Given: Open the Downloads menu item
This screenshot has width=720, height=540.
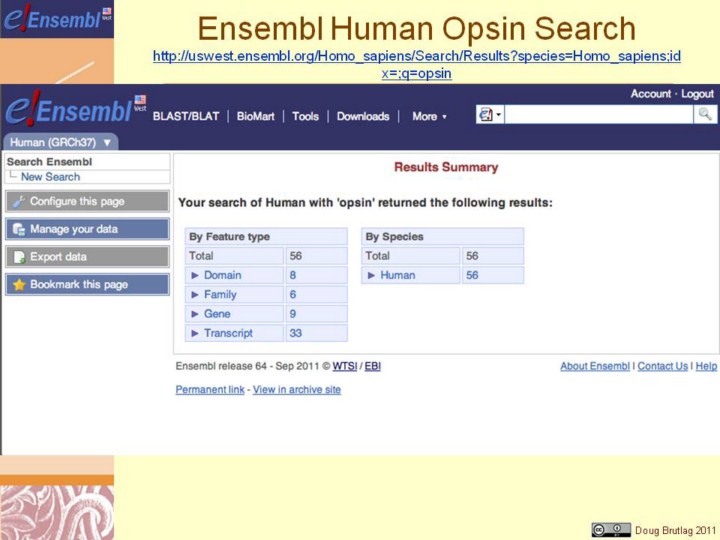Looking at the screenshot, I should 363,116.
